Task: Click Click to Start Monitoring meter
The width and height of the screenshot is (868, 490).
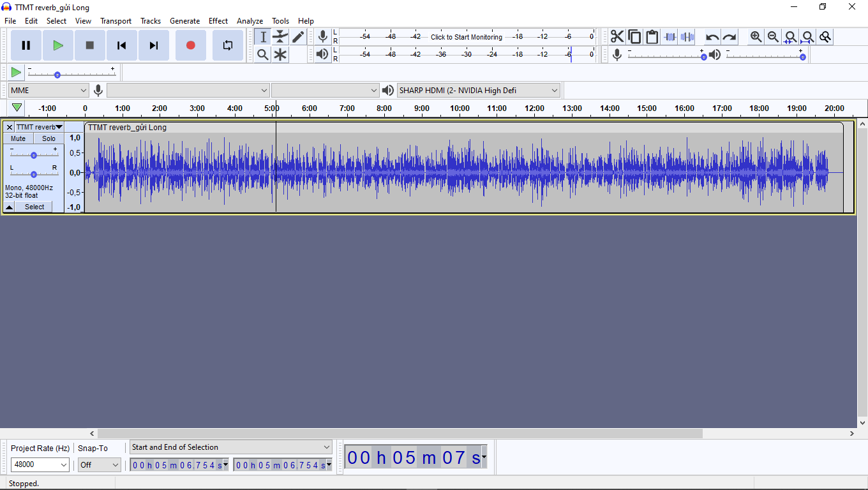Action: [x=467, y=37]
